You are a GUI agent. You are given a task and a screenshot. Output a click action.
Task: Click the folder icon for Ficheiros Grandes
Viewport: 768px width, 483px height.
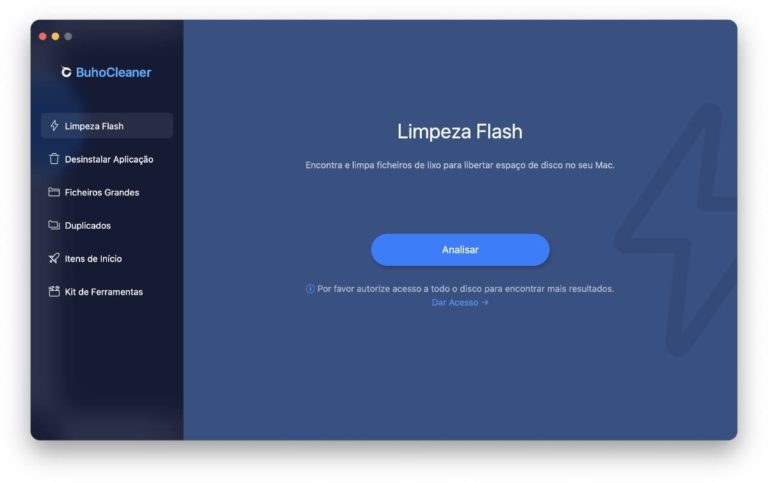tap(54, 192)
